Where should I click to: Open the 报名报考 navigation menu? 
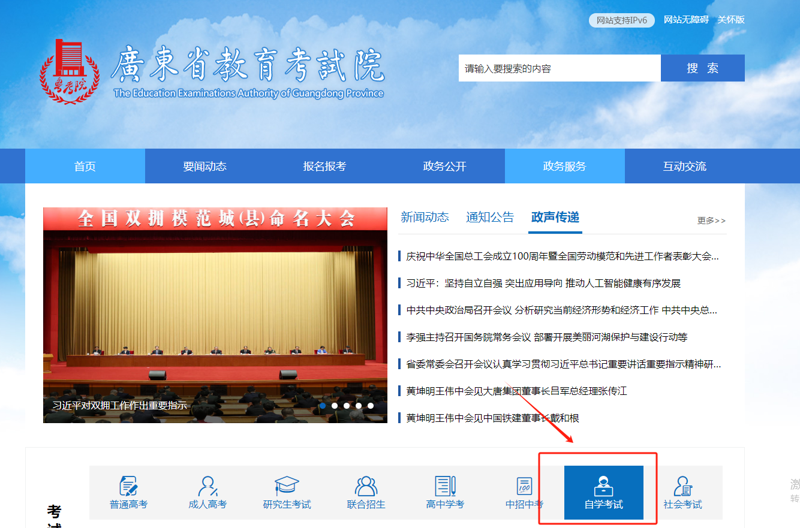pos(325,166)
